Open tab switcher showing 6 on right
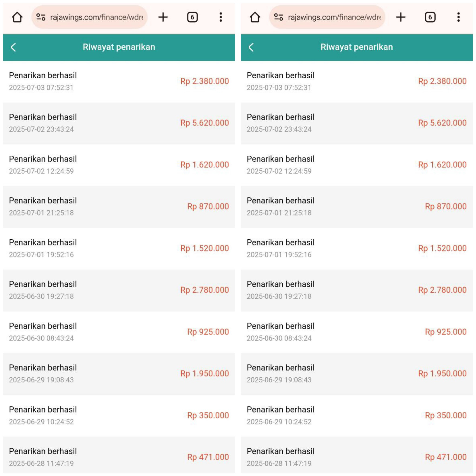The width and height of the screenshot is (476, 476). coord(430,17)
